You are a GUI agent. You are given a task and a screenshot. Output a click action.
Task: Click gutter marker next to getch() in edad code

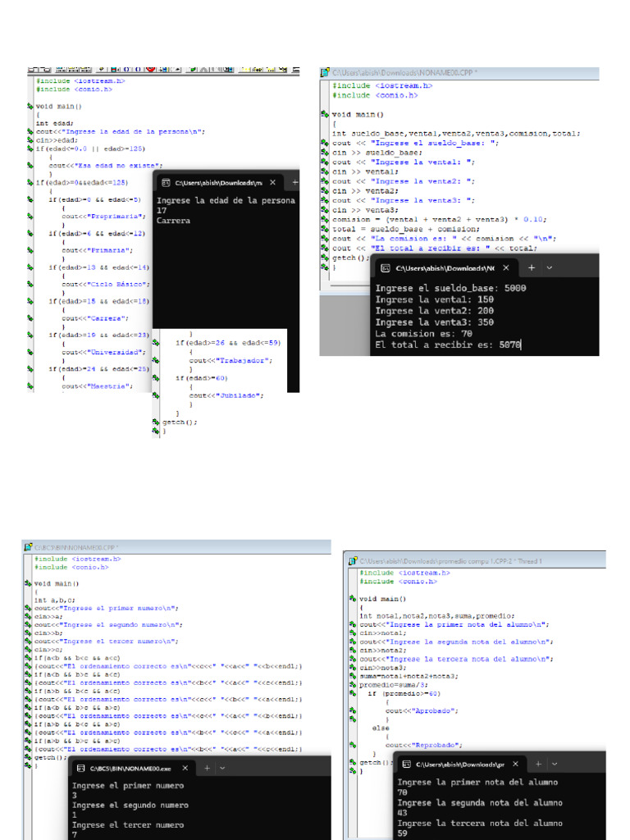click(157, 422)
